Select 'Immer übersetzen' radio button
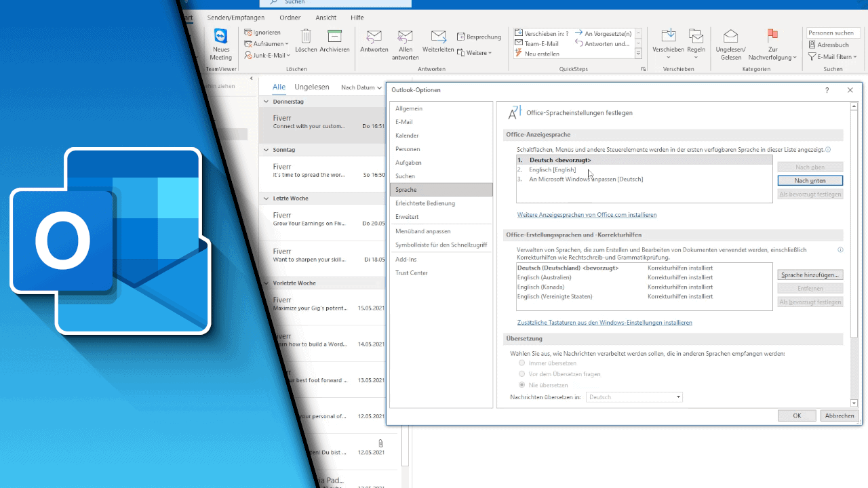This screenshot has width=868, height=488. [521, 363]
